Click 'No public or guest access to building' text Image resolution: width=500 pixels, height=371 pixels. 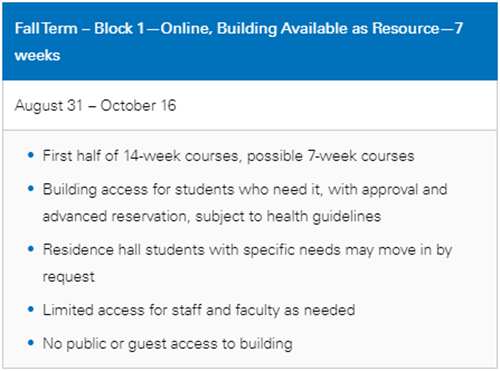point(168,344)
